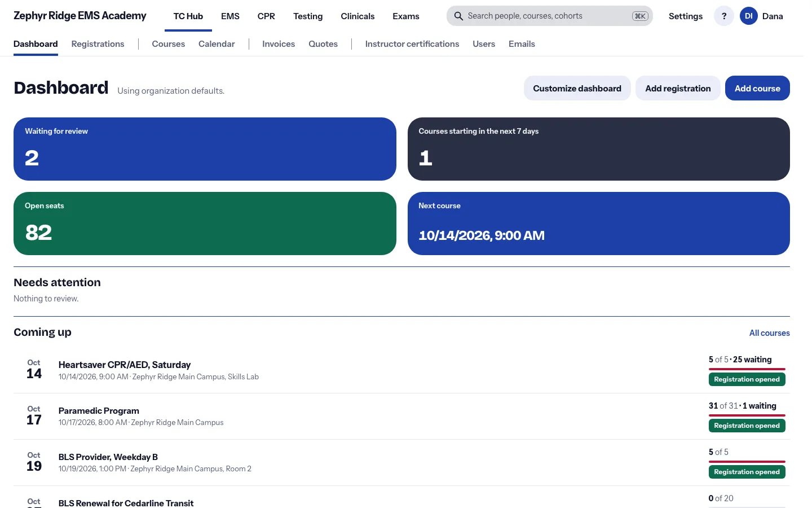The height and width of the screenshot is (508, 812).
Task: Click the DI user avatar
Action: tap(749, 16)
